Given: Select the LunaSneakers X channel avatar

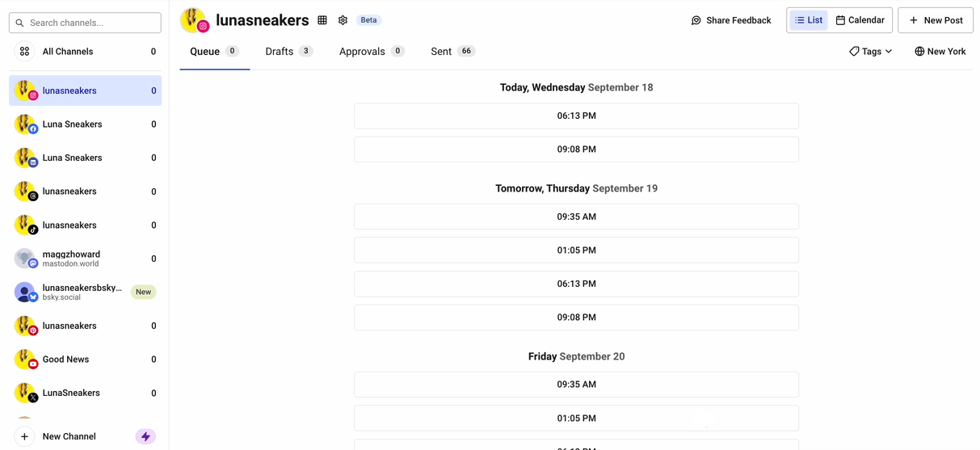Looking at the screenshot, I should click(26, 393).
